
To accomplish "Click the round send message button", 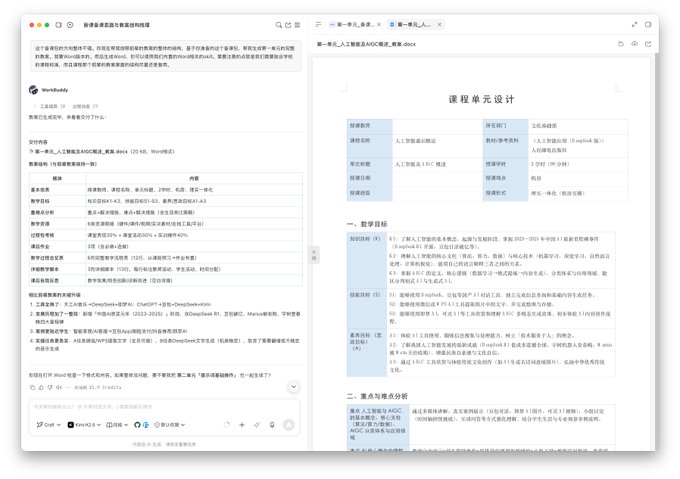I will pyautogui.click(x=289, y=425).
